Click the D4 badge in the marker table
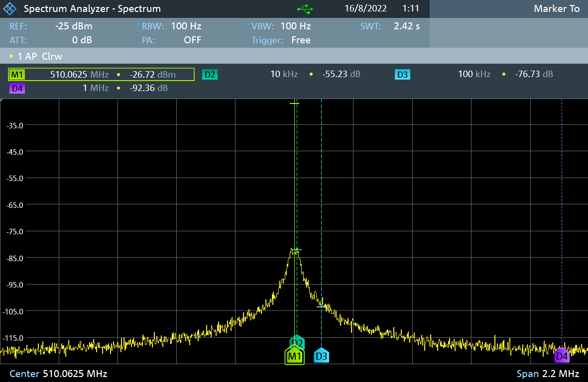 click(x=17, y=89)
